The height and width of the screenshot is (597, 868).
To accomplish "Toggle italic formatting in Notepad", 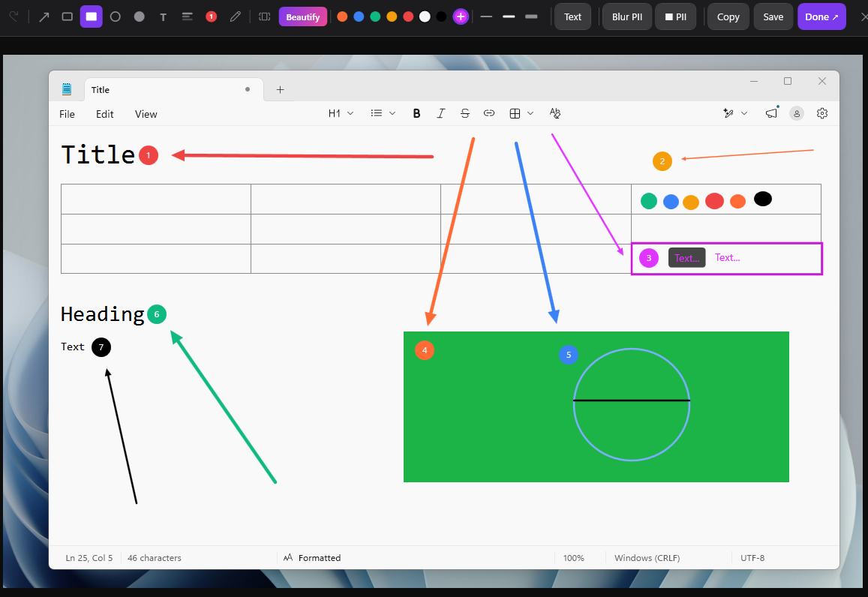I will pyautogui.click(x=440, y=113).
